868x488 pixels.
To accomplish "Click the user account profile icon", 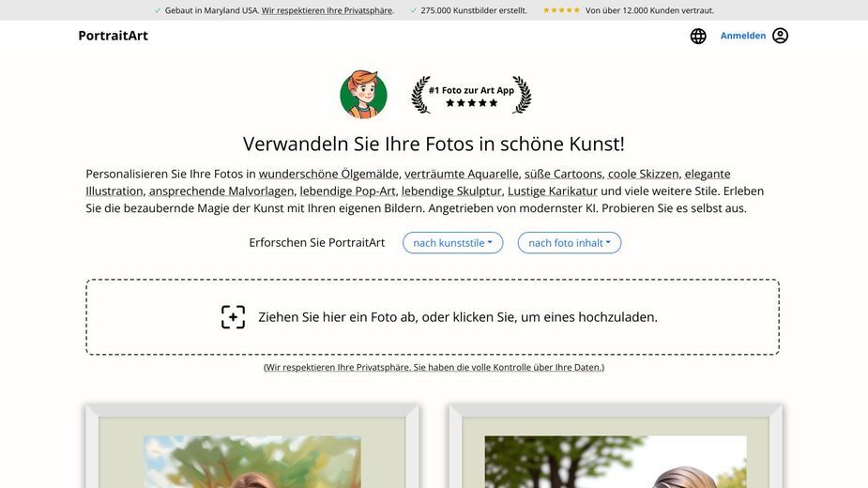I will coord(780,36).
